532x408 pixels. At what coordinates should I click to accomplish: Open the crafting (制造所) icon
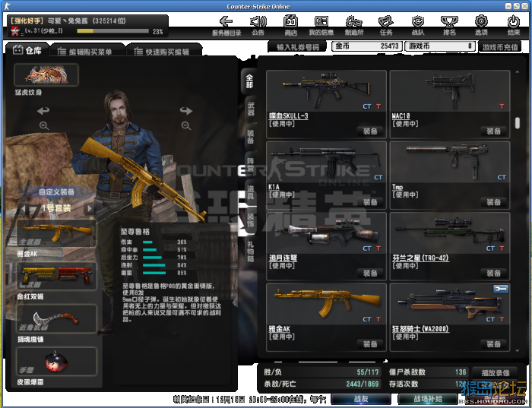click(353, 22)
